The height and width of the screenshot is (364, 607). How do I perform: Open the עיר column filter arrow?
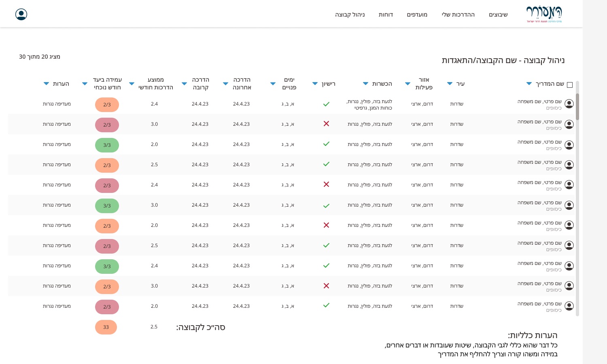click(450, 84)
